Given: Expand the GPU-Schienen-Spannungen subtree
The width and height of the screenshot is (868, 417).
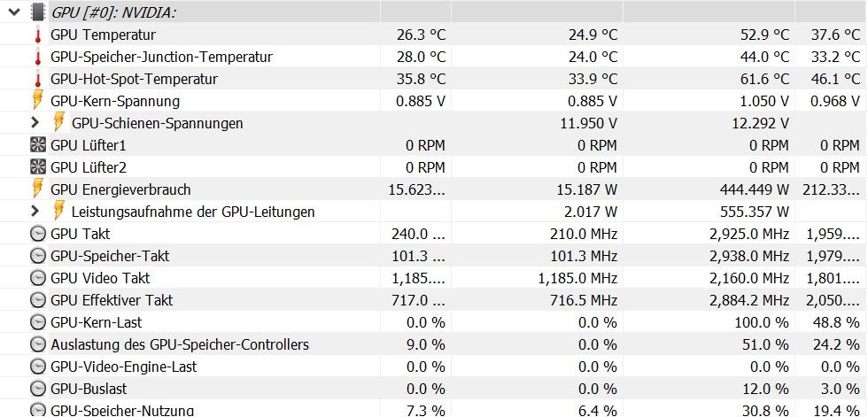Looking at the screenshot, I should [35, 123].
